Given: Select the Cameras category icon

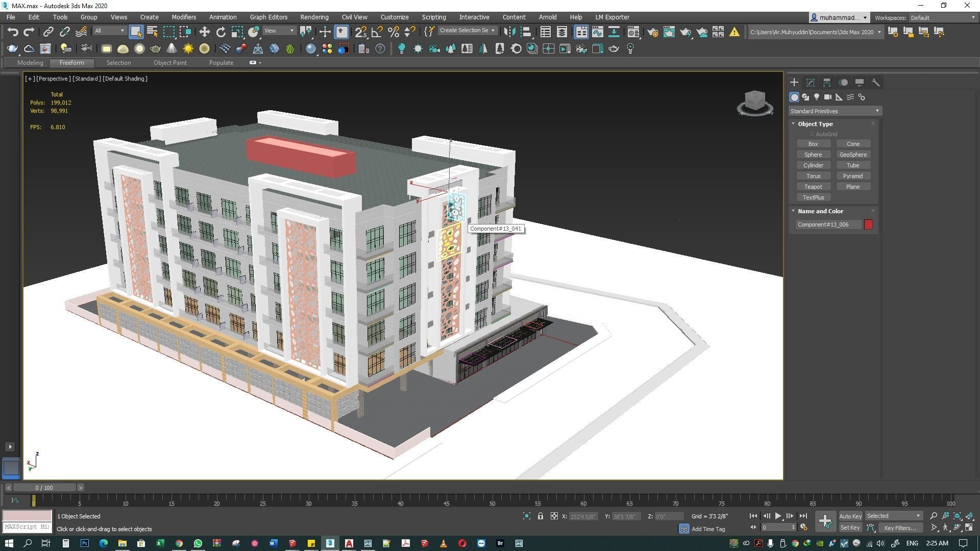Looking at the screenshot, I should tap(828, 97).
